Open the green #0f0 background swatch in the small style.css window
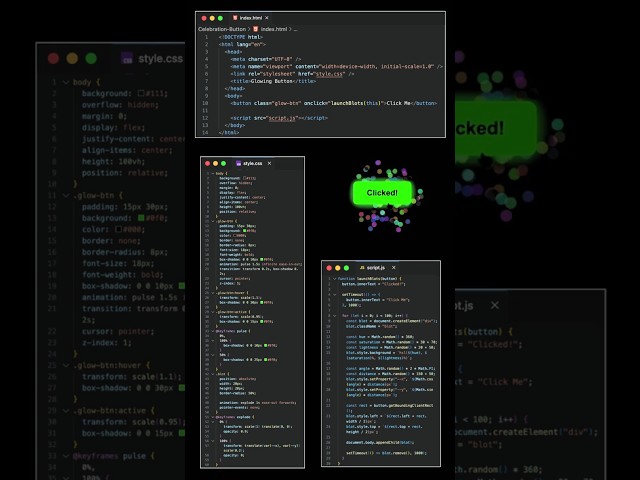640x480 pixels. tap(244, 231)
